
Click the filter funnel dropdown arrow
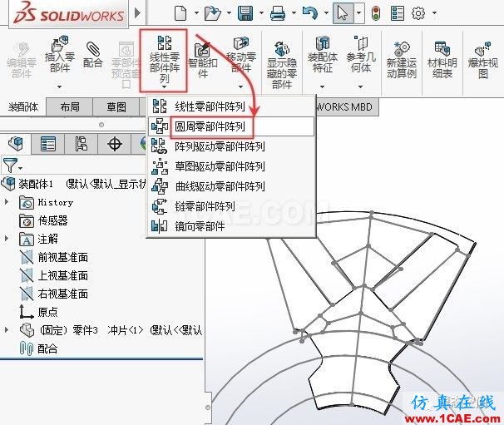21,168
